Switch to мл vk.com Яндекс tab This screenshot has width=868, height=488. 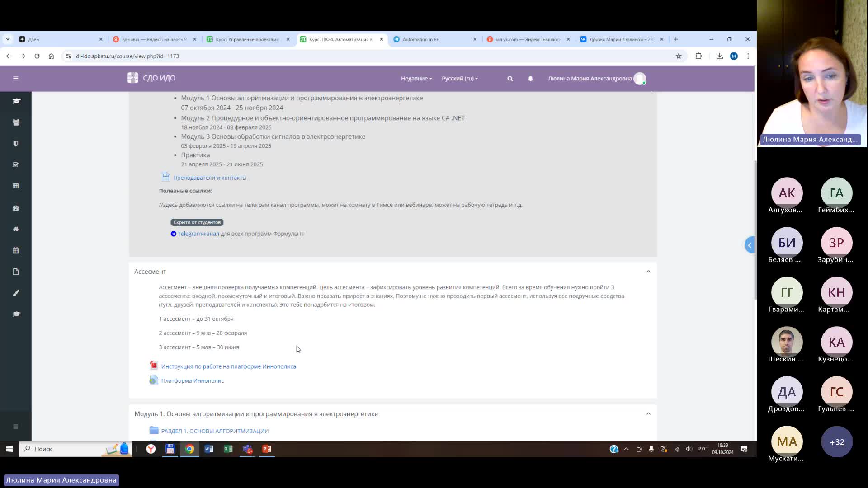pos(528,39)
